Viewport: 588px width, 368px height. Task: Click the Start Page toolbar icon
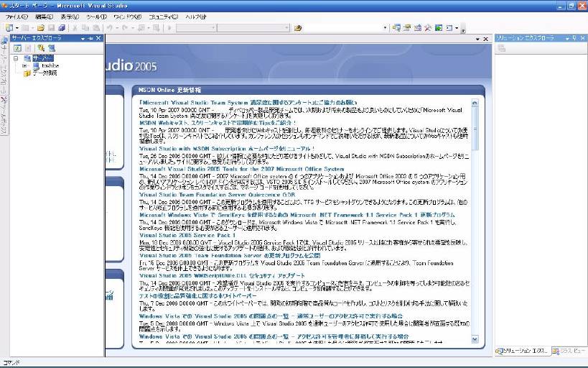(439, 28)
